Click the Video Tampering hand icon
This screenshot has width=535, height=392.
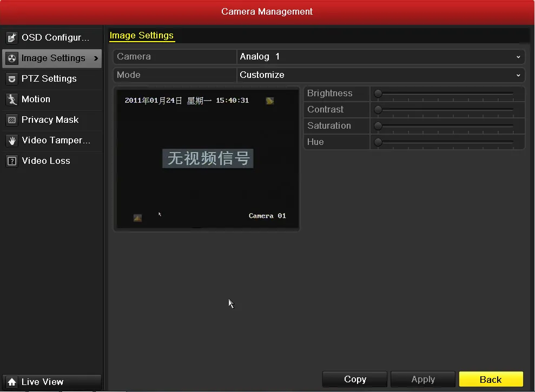pyautogui.click(x=12, y=141)
